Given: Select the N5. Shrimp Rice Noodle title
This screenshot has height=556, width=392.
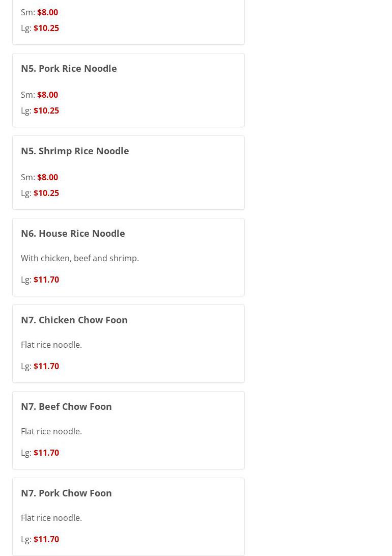Looking at the screenshot, I should [75, 151].
